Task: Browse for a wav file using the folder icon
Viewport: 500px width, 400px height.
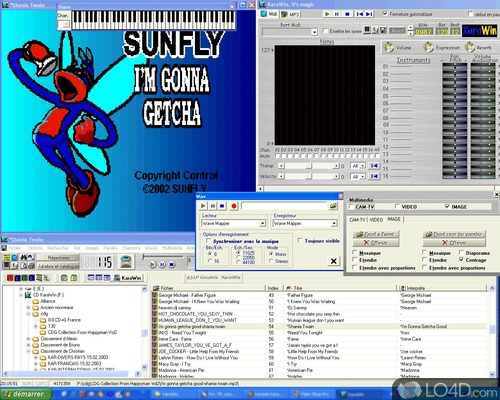Action: [333, 206]
